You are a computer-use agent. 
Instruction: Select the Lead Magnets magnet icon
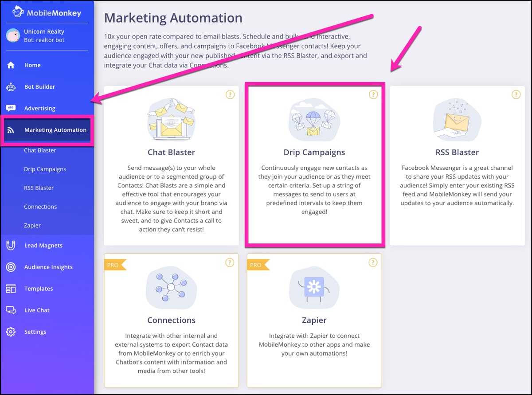tap(11, 245)
